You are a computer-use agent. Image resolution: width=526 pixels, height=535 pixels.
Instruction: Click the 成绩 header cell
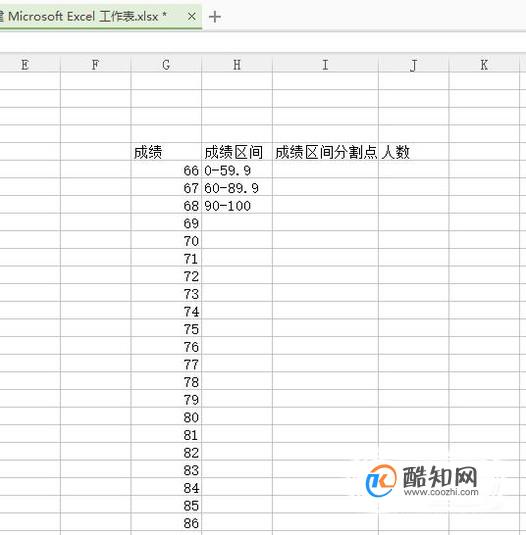click(x=166, y=152)
